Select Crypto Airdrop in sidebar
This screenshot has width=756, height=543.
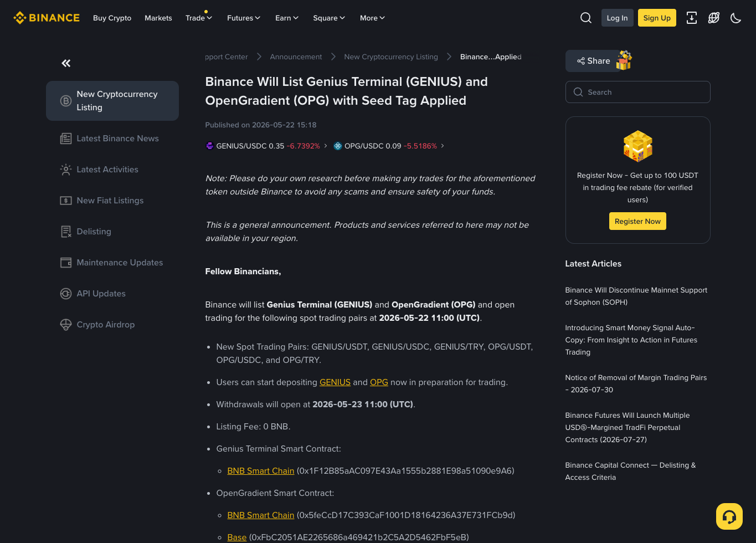coord(112,325)
